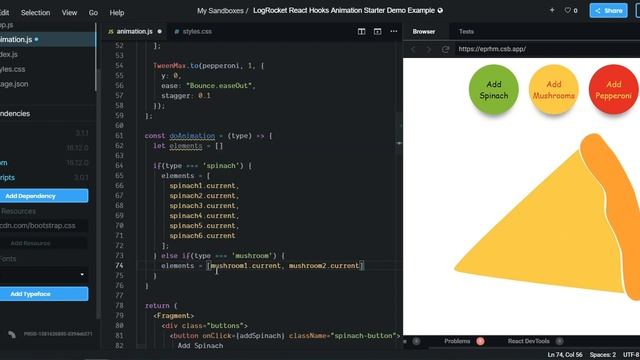The image size is (640, 360).
Task: Open the Go menu
Action: click(x=93, y=13)
